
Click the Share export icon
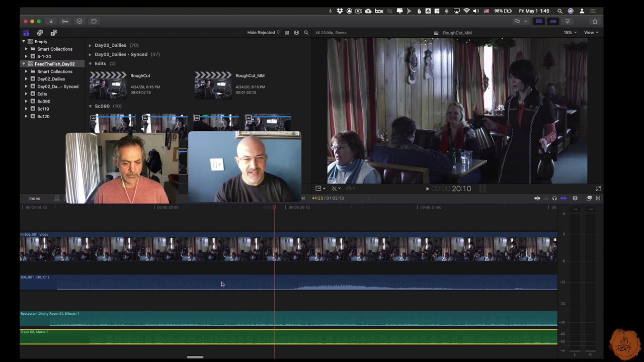[595, 21]
